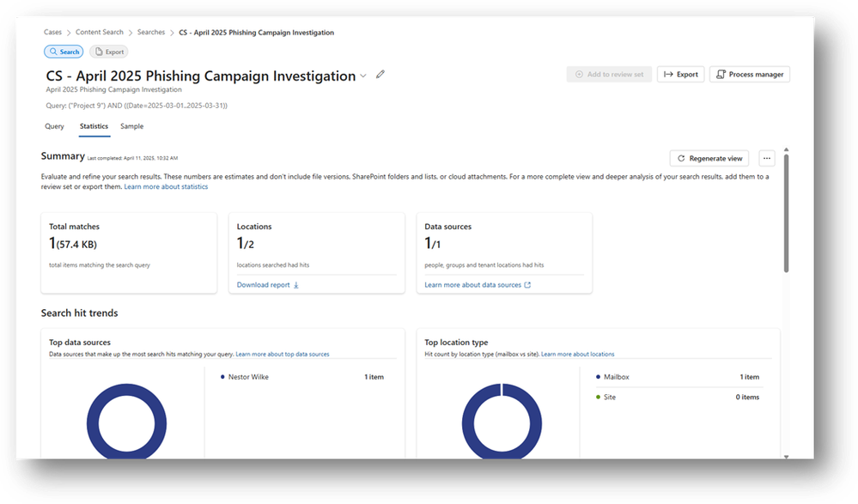
Task: Click the Search hit trends heading
Action: tap(79, 313)
